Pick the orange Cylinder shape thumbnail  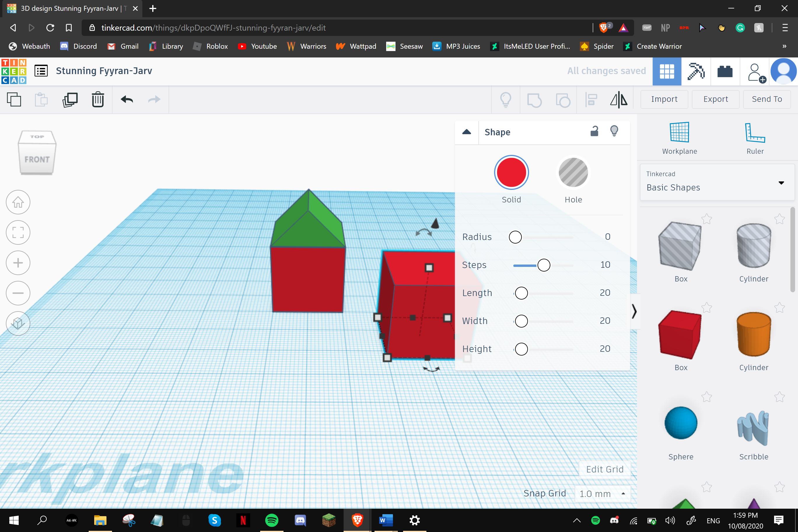tap(754, 334)
